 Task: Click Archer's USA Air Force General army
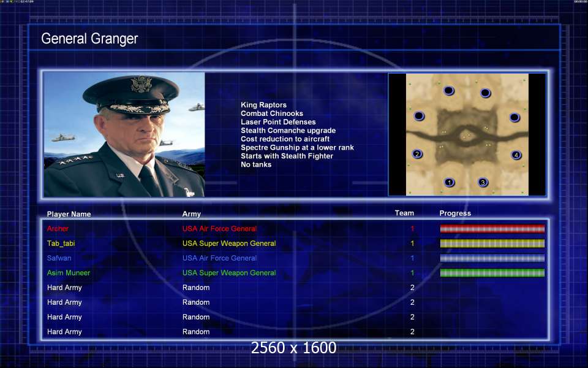[x=219, y=229]
